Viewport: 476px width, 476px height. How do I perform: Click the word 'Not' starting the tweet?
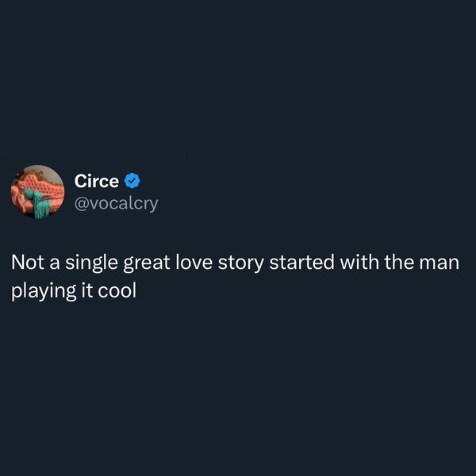coord(27,263)
